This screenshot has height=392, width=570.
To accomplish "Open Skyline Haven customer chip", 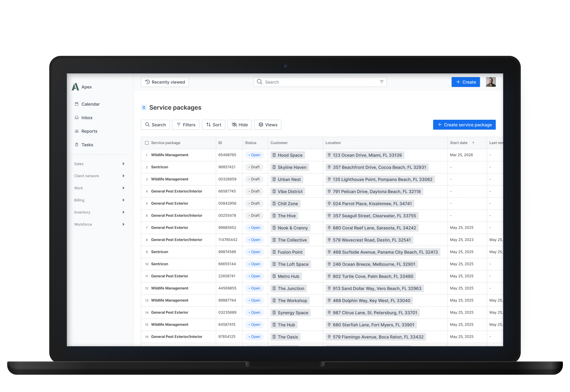I will (290, 167).
